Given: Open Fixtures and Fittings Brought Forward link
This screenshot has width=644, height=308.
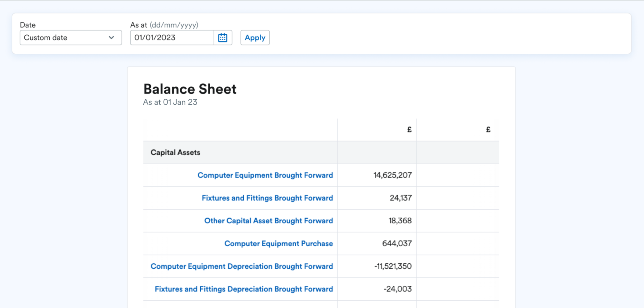Looking at the screenshot, I should coord(267,198).
